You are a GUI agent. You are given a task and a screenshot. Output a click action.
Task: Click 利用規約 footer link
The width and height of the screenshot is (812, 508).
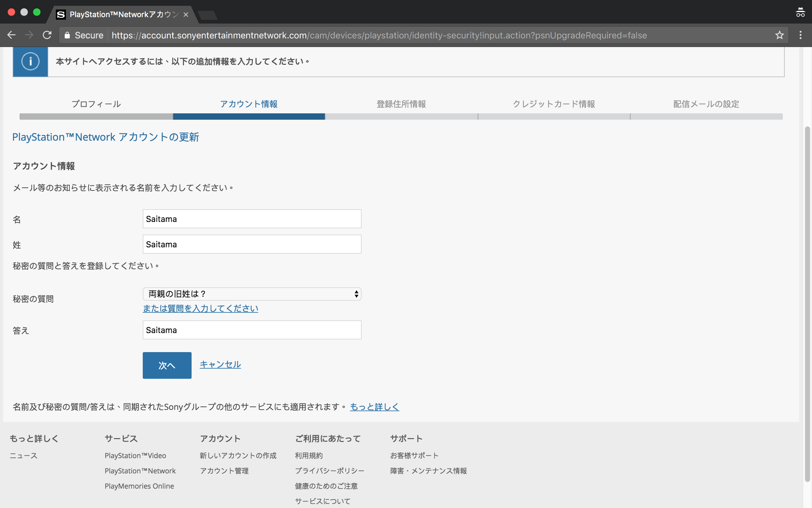(309, 456)
